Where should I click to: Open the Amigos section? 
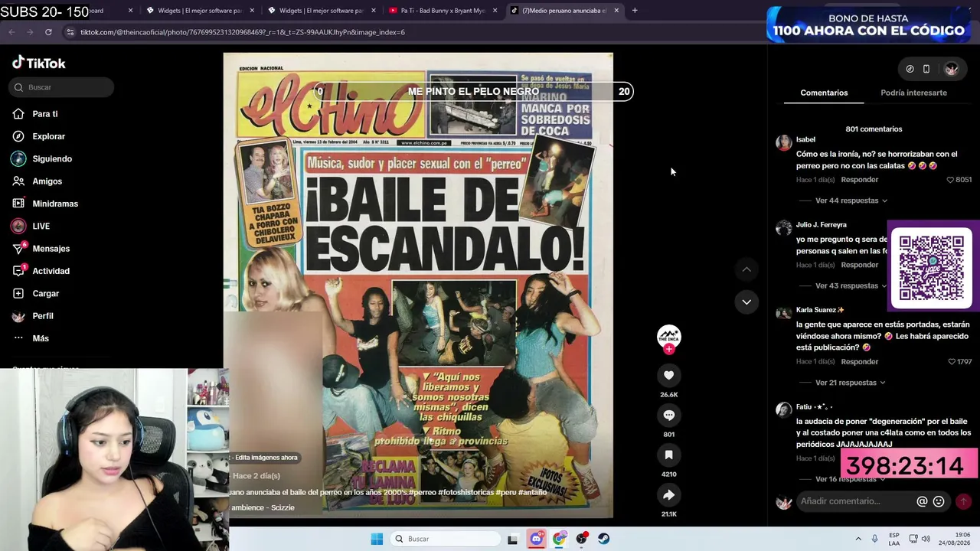(x=47, y=181)
